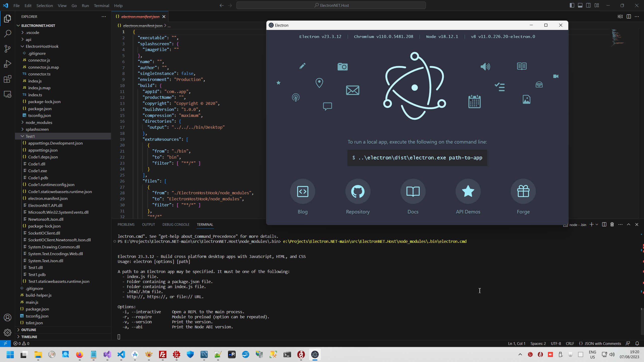Switch to the DEBUG CONSOLE tab
Image resolution: width=644 pixels, height=362 pixels.
pyautogui.click(x=176, y=224)
